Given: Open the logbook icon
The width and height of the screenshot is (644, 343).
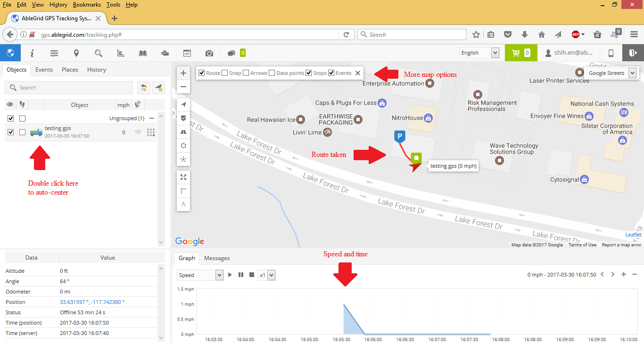Looking at the screenshot, I should pos(142,53).
